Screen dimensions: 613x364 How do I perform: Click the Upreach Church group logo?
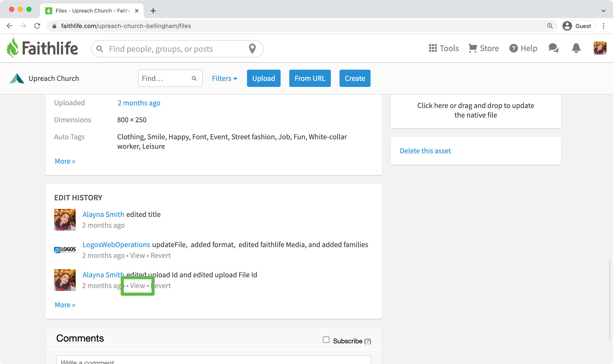(x=17, y=78)
